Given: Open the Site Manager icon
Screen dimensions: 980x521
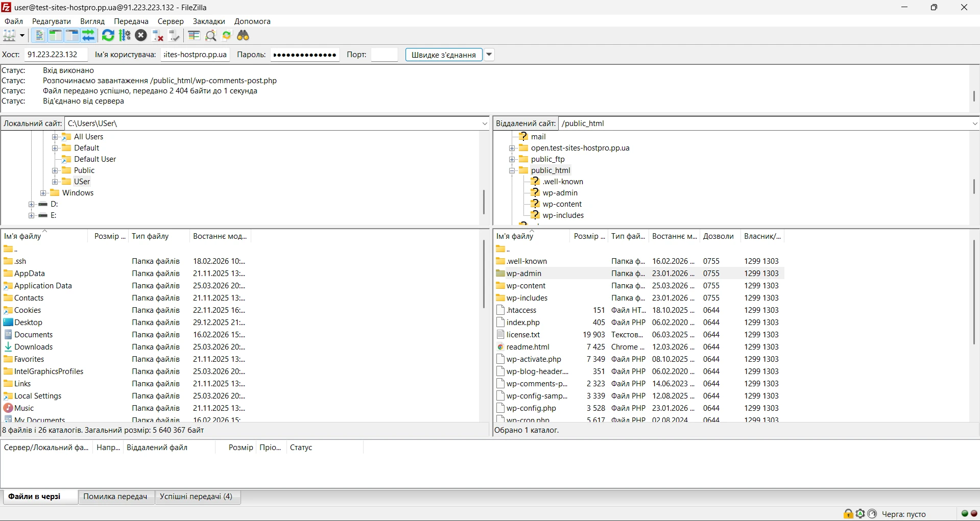Looking at the screenshot, I should point(9,35).
